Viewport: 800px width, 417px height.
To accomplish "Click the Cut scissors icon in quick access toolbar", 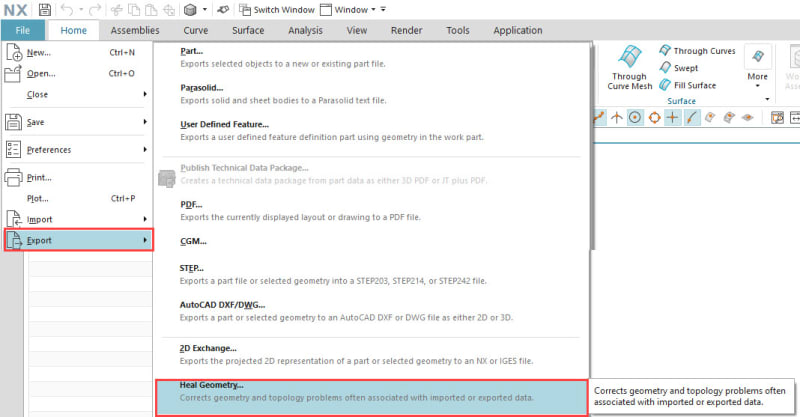I will pyautogui.click(x=117, y=9).
